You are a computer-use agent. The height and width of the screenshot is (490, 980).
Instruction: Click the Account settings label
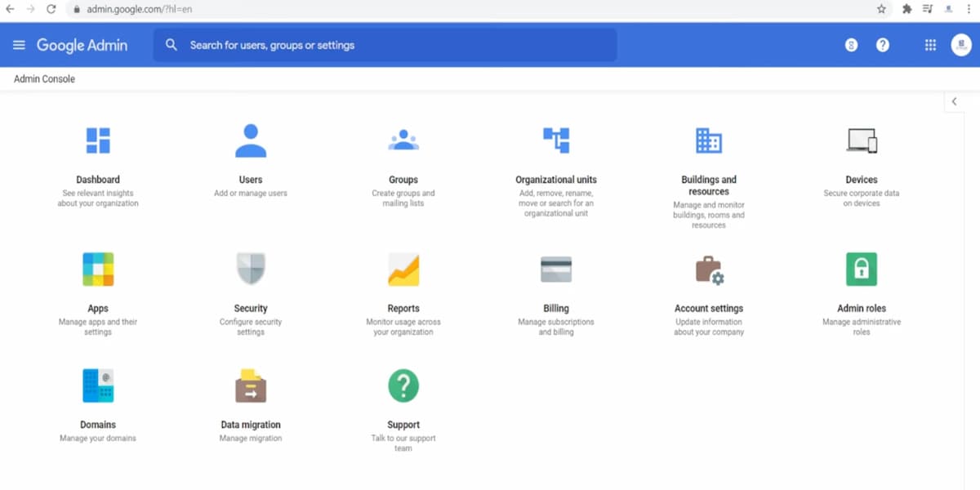(709, 309)
